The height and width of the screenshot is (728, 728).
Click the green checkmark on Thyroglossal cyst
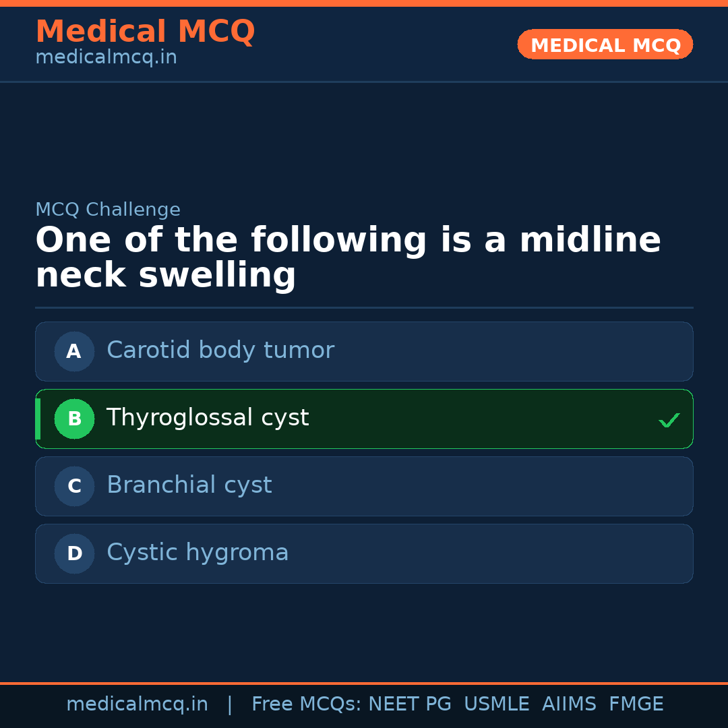(x=669, y=419)
